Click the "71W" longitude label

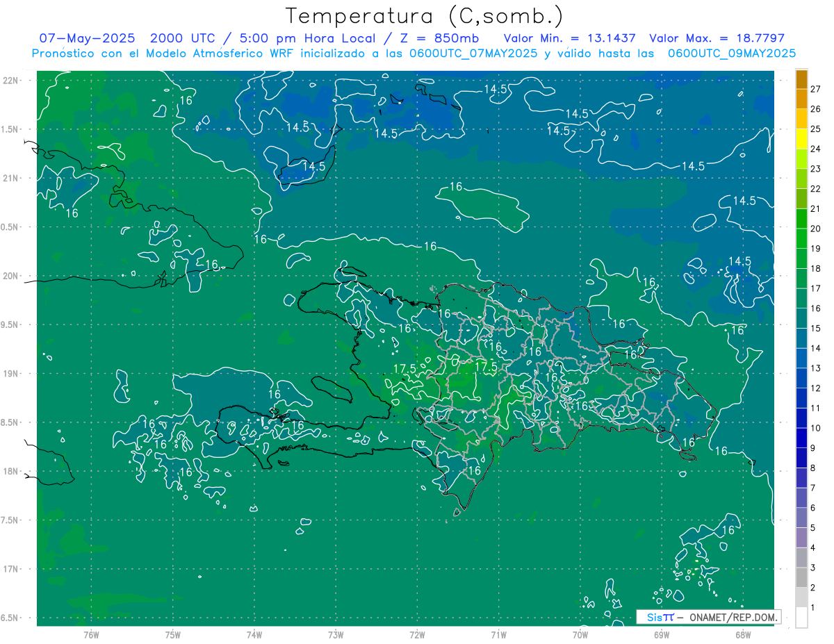click(498, 634)
